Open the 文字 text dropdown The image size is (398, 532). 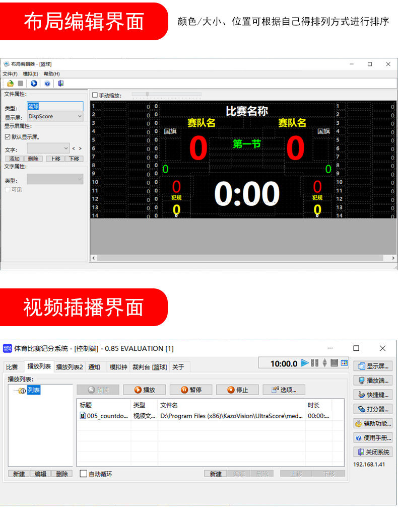pyautogui.click(x=48, y=148)
